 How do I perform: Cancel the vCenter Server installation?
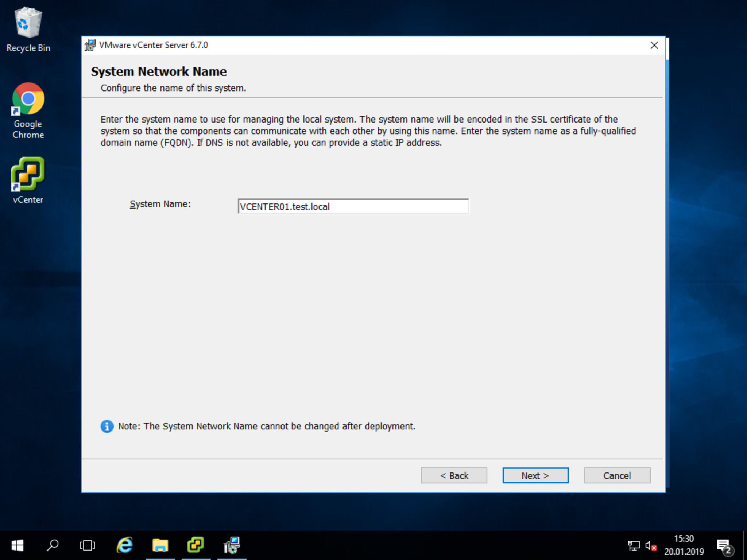point(617,475)
